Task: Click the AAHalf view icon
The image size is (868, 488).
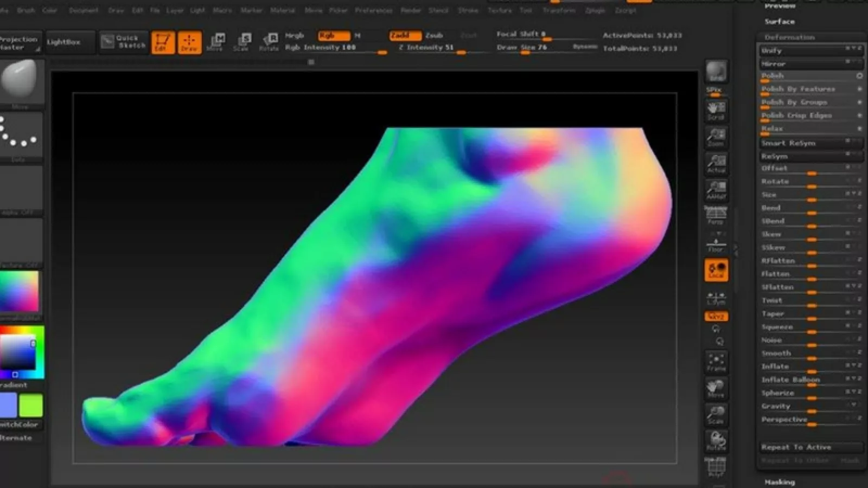Action: [716, 190]
